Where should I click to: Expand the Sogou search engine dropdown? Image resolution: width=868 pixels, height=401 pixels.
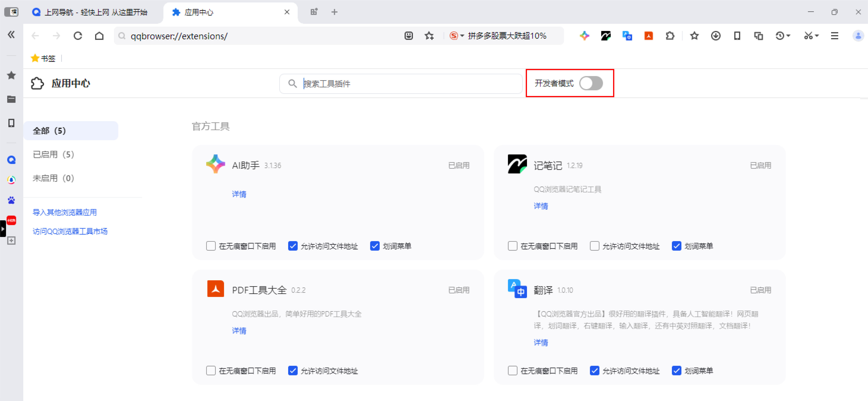click(x=462, y=36)
